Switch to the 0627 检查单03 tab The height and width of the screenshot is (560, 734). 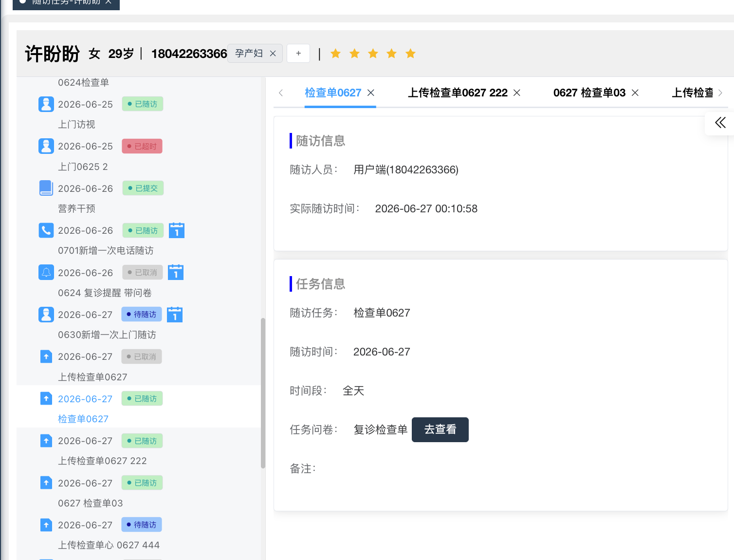589,93
